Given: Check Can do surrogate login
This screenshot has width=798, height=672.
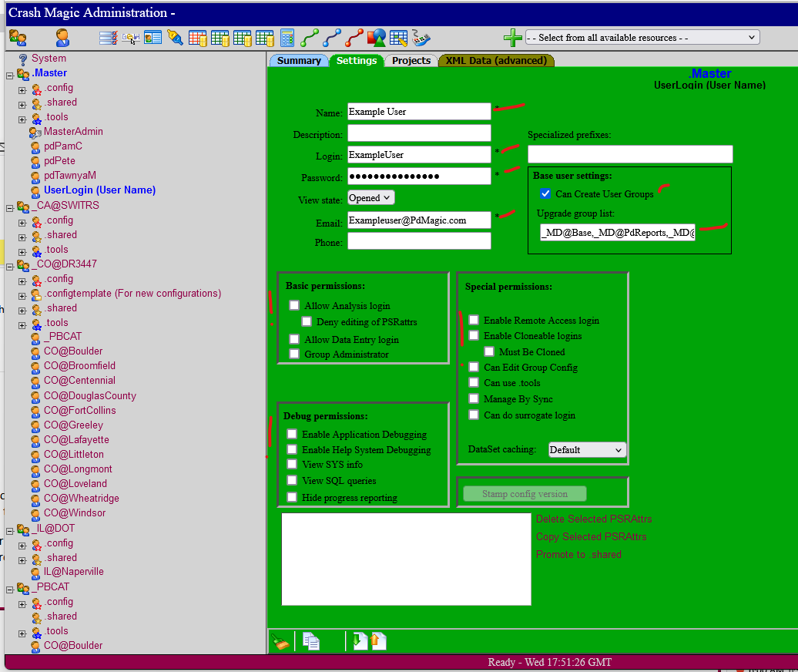Looking at the screenshot, I should tap(474, 415).
